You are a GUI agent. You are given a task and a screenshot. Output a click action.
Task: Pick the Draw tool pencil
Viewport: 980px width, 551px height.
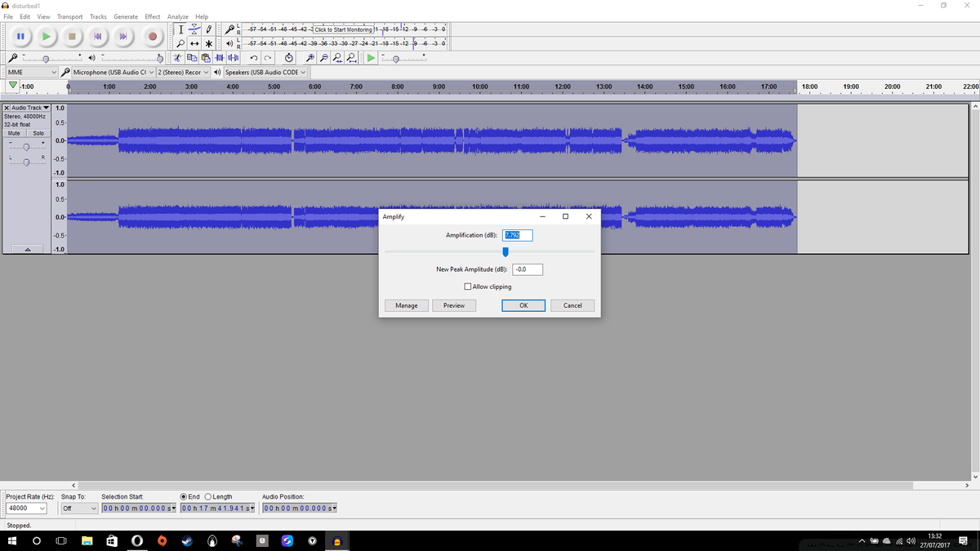(208, 29)
